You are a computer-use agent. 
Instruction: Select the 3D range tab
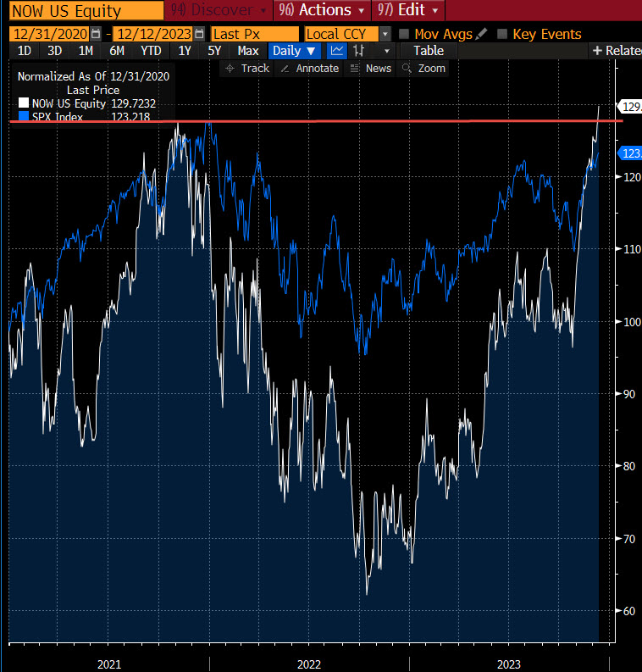point(54,51)
